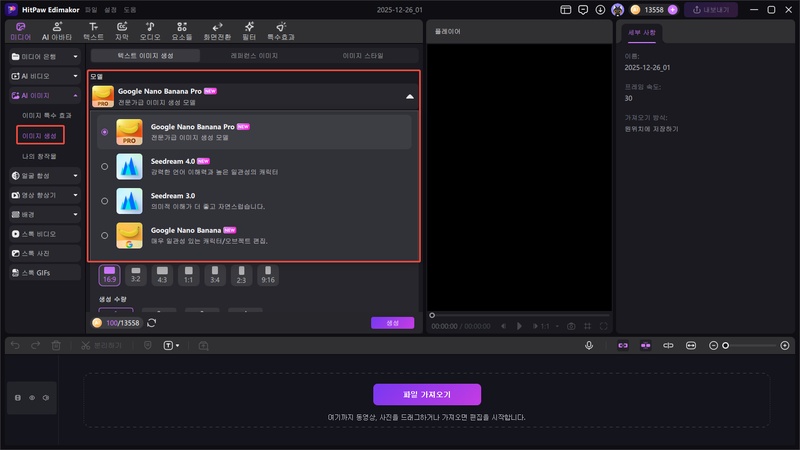Open the 텍스트 (Text) tool
The height and width of the screenshot is (450, 800).
[93, 31]
